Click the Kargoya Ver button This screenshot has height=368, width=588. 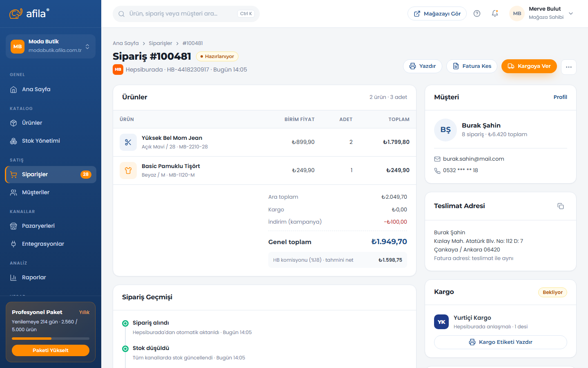coord(529,66)
